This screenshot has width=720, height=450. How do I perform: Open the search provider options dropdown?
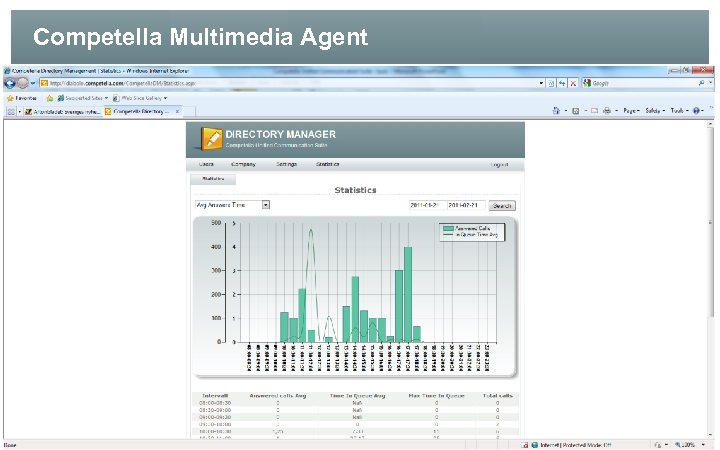(710, 83)
